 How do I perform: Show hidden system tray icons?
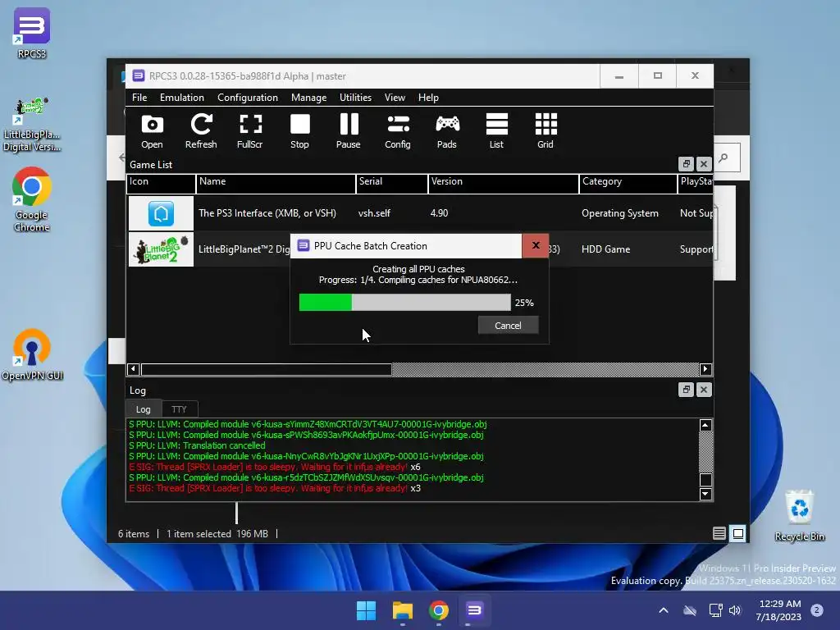coord(663,610)
